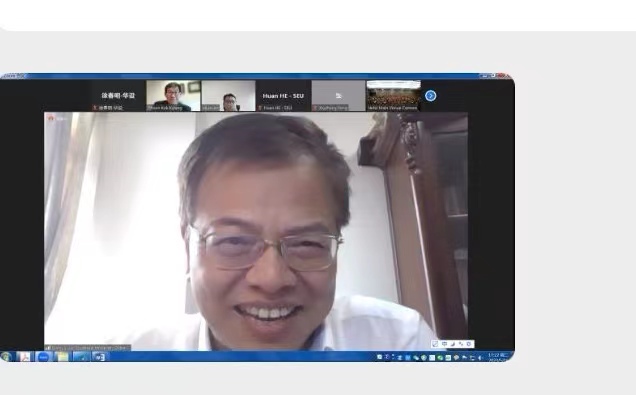
Task: Open the Word taskbar icon
Action: click(100, 357)
